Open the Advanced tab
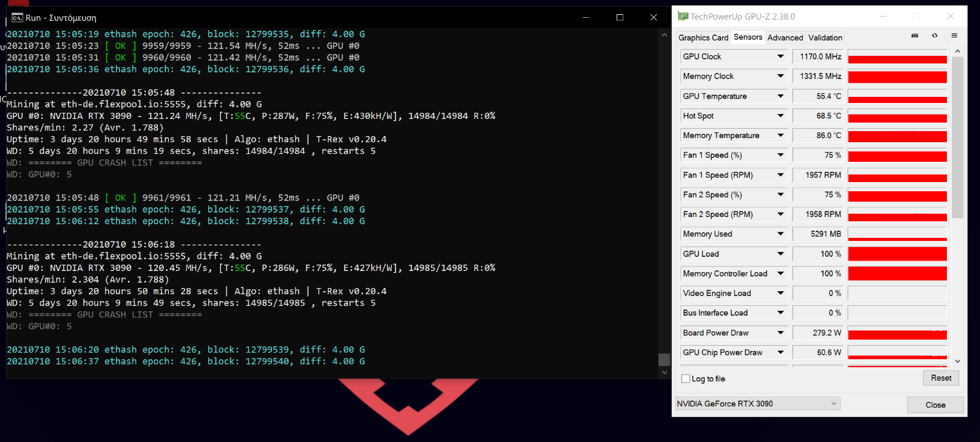Viewport: 980px width, 442px height. click(x=785, y=37)
